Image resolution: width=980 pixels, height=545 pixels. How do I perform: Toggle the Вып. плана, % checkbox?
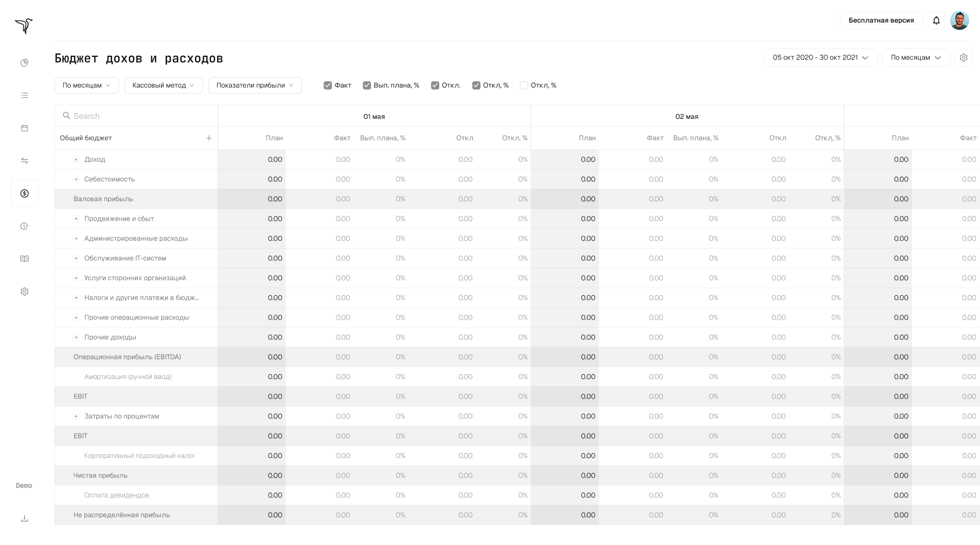click(367, 85)
